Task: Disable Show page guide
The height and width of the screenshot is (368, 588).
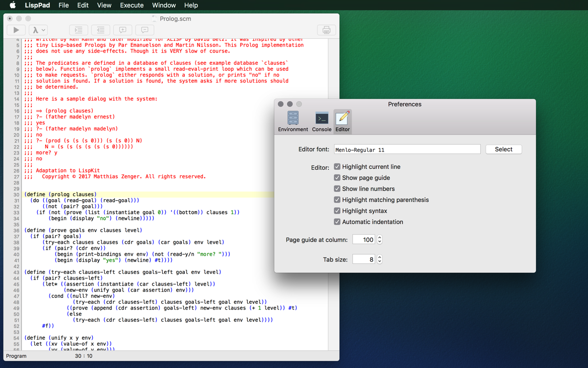Action: coord(337,178)
